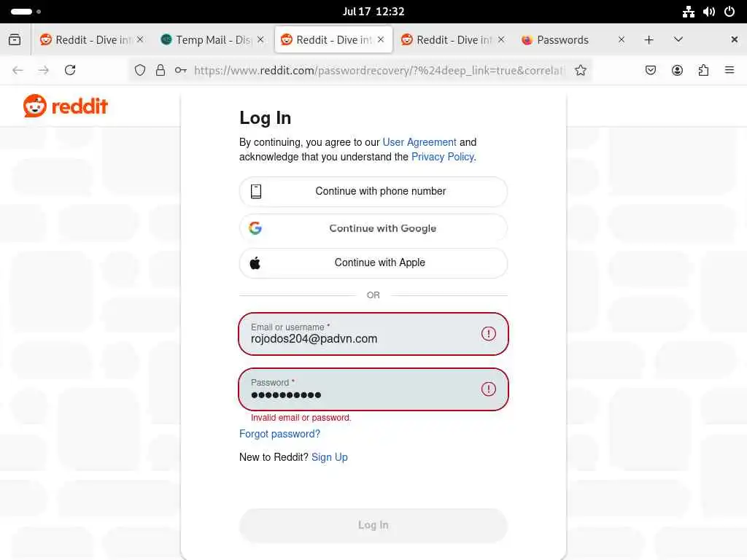Image resolution: width=747 pixels, height=560 pixels.
Task: Focus the Email or username field
Action: coord(373,334)
